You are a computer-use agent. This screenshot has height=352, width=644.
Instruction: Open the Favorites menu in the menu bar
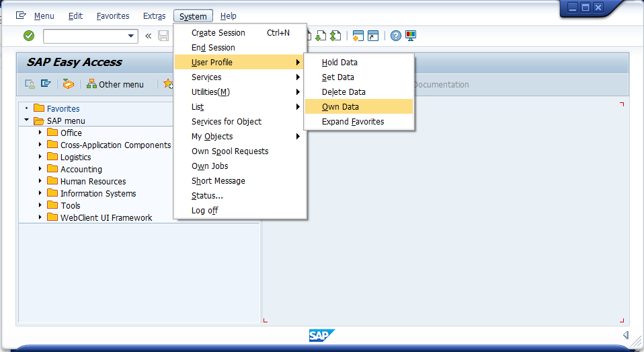click(x=113, y=16)
